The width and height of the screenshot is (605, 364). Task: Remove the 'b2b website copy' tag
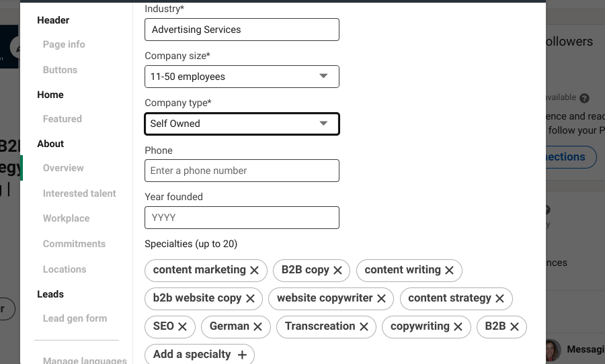[x=250, y=298]
